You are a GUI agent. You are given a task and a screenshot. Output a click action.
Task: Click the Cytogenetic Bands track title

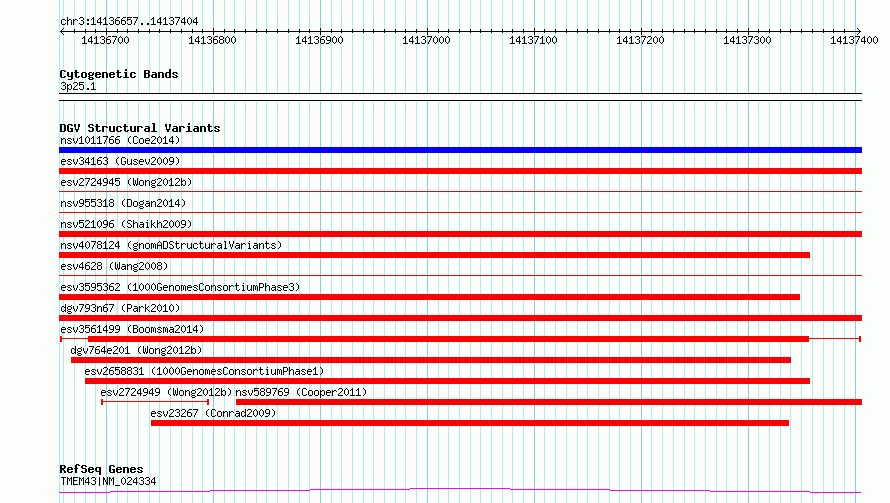tap(119, 74)
